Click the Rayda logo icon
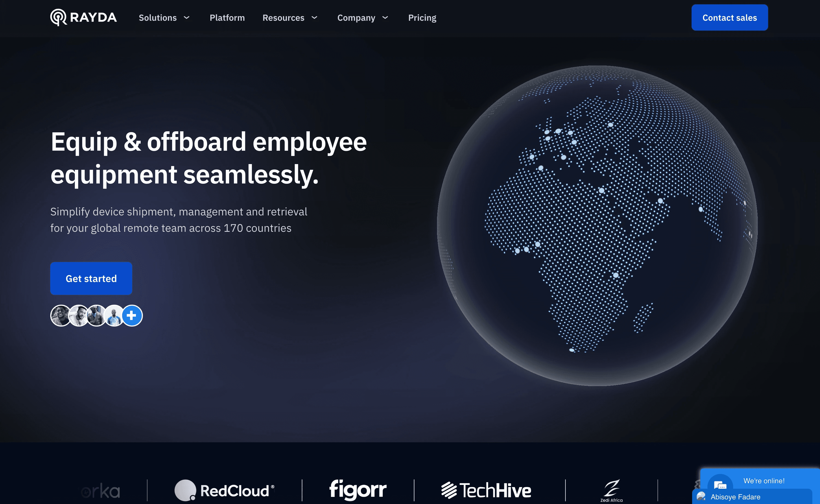 [58, 17]
